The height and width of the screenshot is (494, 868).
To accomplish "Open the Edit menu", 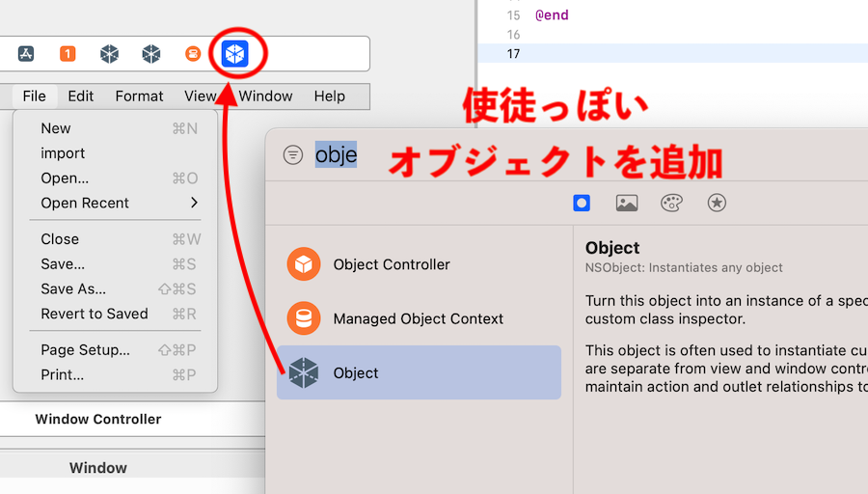I will tap(81, 96).
